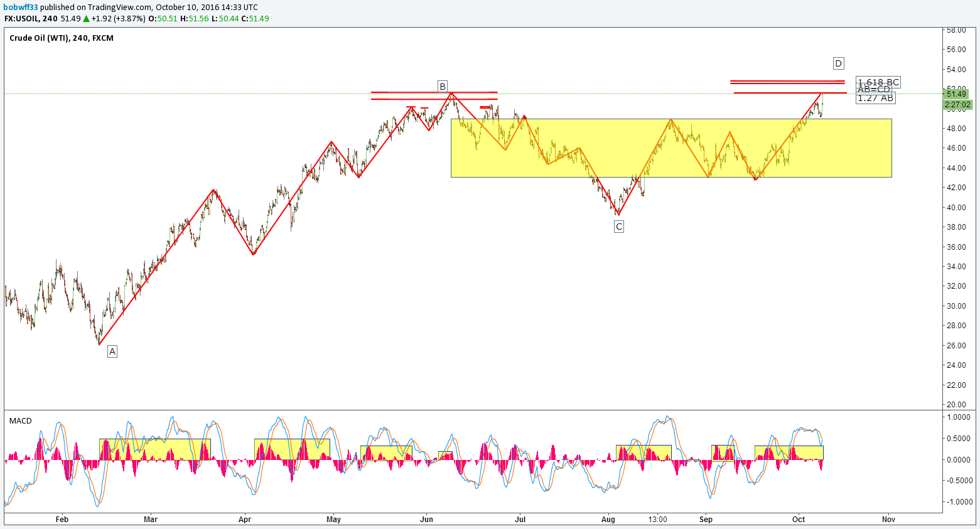Click Jun on the time axis
The width and height of the screenshot is (980, 529).
click(x=427, y=520)
